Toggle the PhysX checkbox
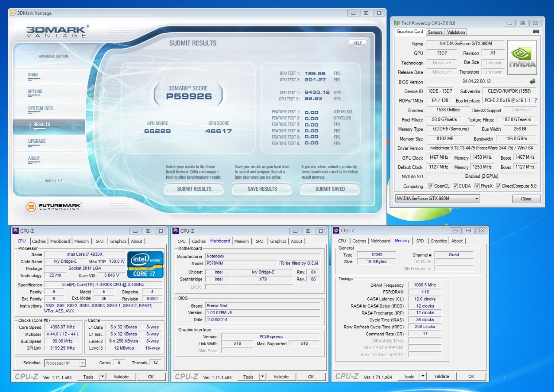 (477, 186)
